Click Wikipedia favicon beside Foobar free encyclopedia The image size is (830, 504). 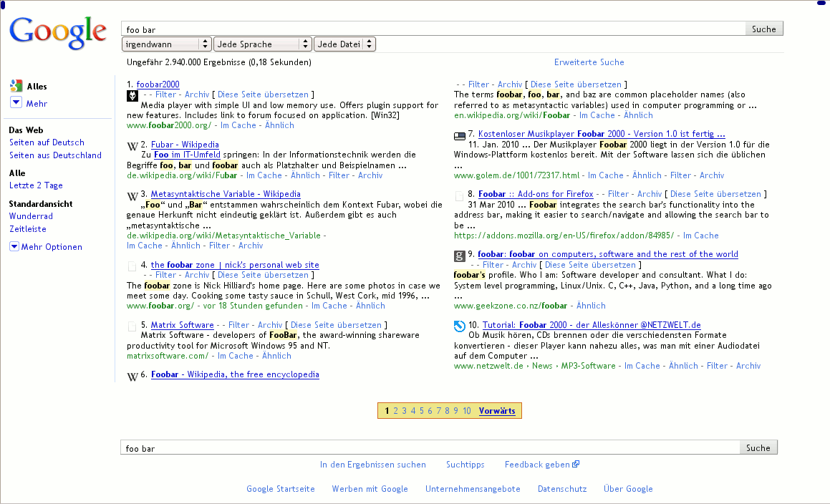click(x=132, y=376)
